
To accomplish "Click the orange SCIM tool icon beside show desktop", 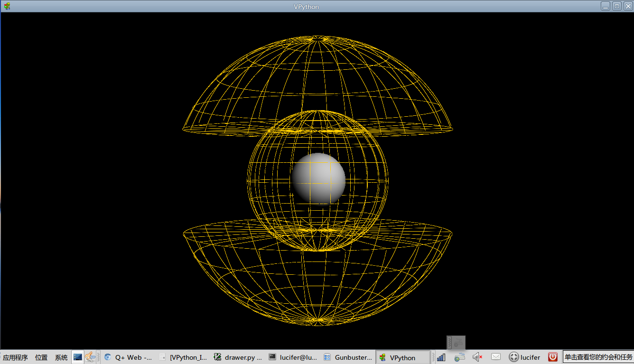I will pos(90,356).
